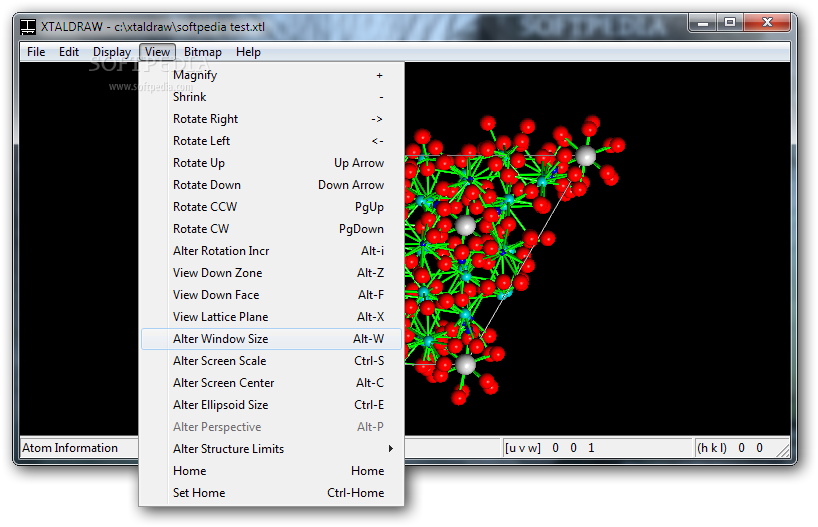Screen dimensions: 818x527
Task: Minimize the XTALDRAW window
Action: 703,23
